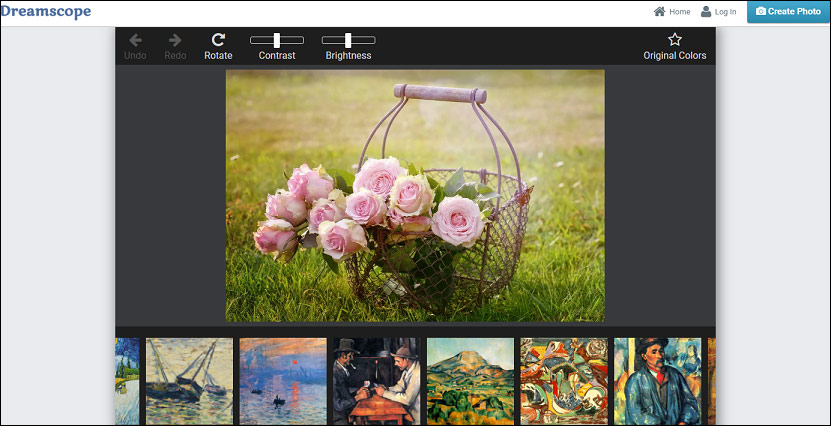Select the colorful abstract painting filter
The height and width of the screenshot is (426, 831).
(564, 381)
